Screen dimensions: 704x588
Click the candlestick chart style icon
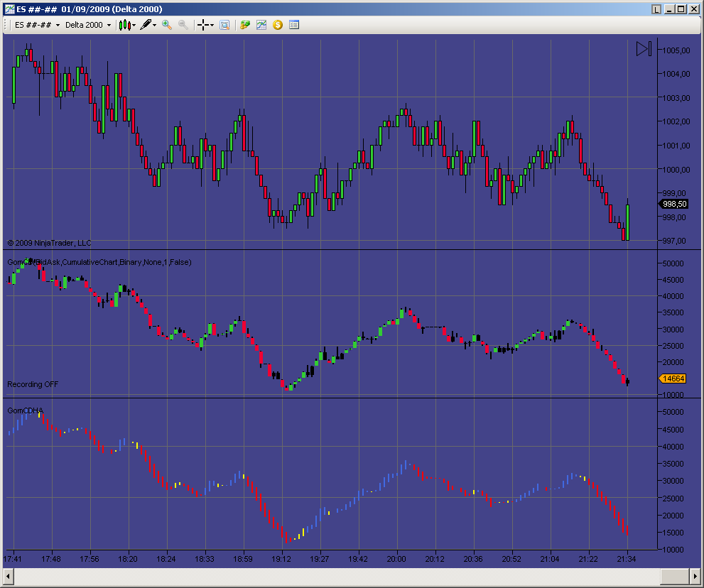125,25
